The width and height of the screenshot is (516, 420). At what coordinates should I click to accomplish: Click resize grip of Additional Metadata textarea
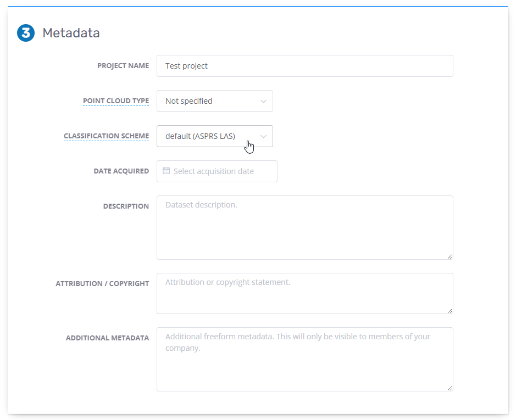[x=450, y=388]
